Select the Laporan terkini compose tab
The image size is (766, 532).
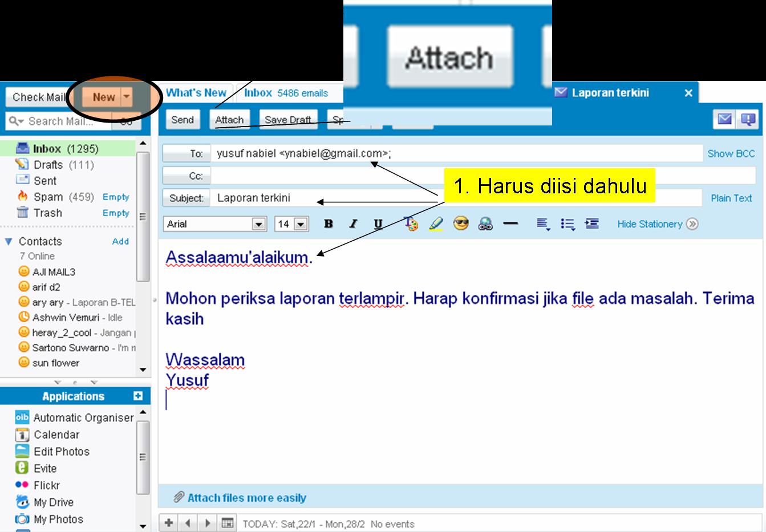609,92
